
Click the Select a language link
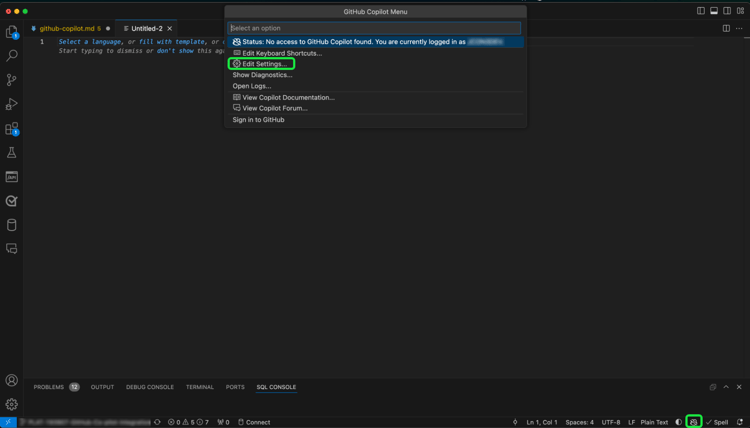coord(89,42)
